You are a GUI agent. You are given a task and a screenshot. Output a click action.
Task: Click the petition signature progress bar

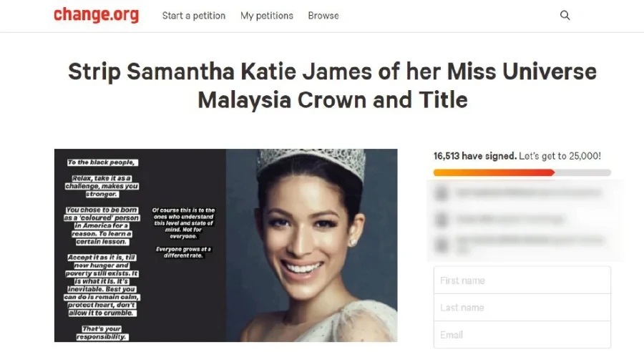[x=522, y=172]
